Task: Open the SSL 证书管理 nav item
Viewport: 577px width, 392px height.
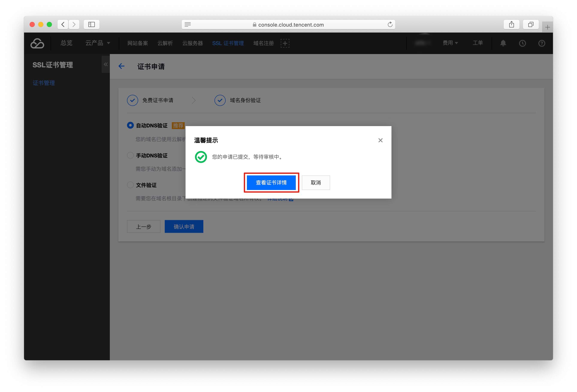Action: coord(228,43)
